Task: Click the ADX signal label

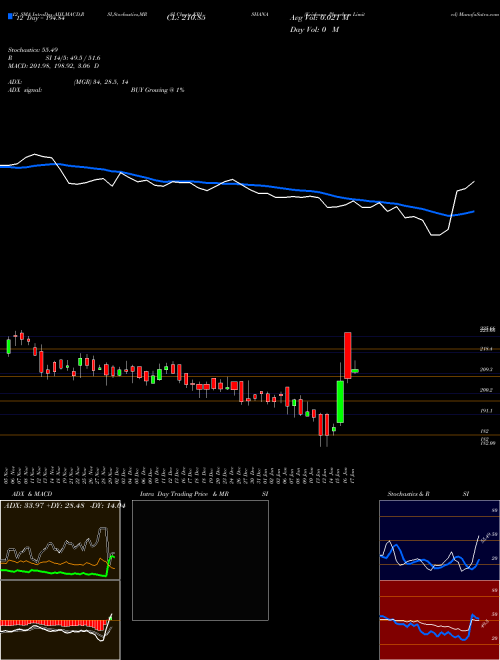Action: (x=25, y=90)
